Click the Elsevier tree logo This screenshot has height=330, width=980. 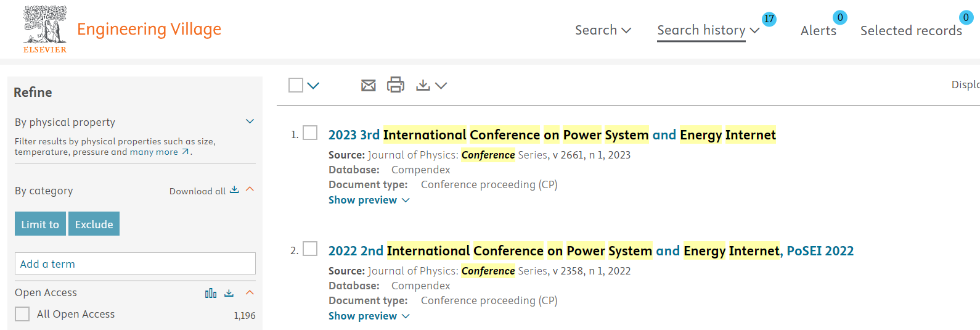click(45, 29)
